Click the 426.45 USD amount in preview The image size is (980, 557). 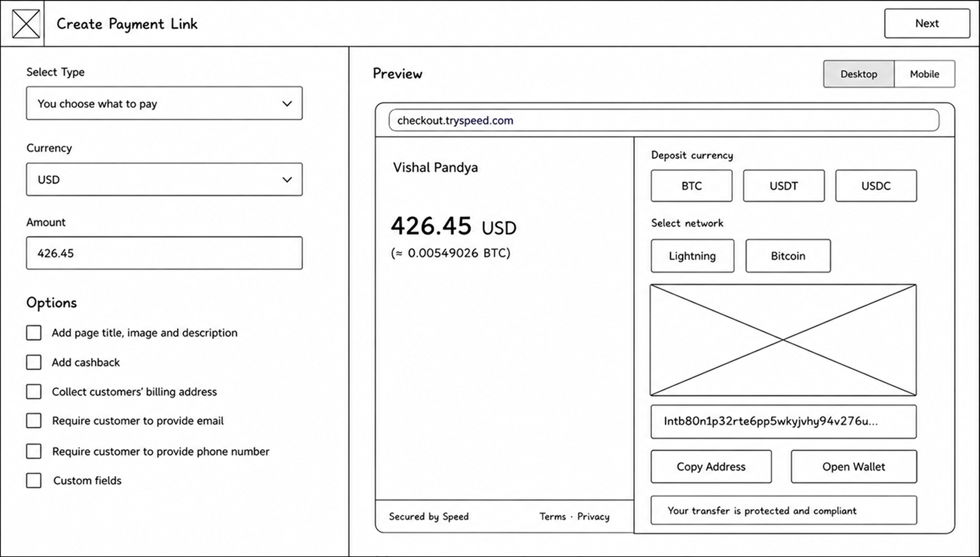[x=453, y=226]
